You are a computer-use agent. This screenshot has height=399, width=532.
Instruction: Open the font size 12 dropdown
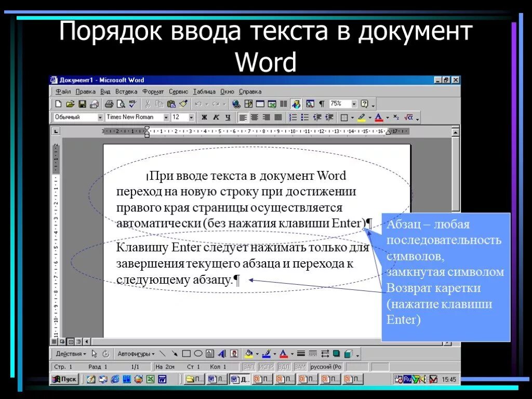coord(191,117)
